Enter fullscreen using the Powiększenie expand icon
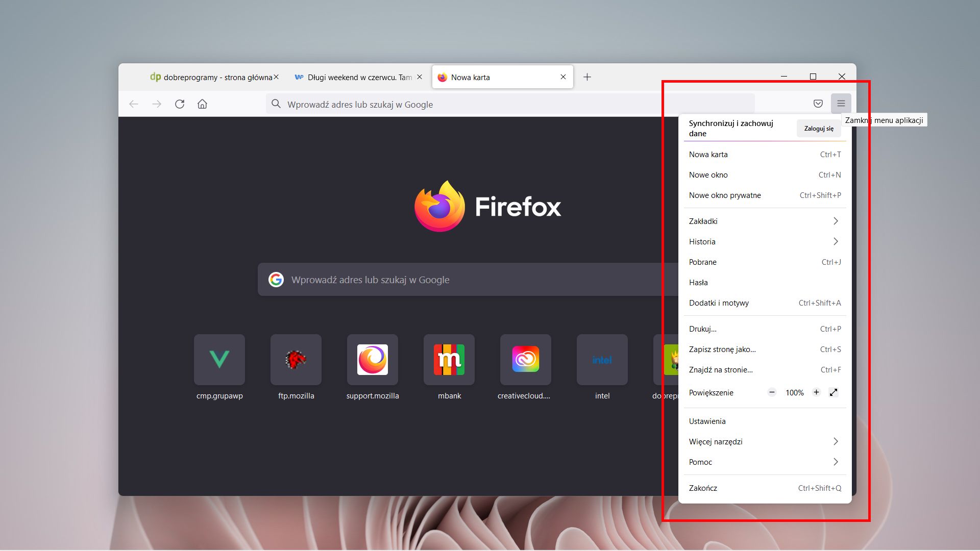The image size is (980, 551). point(834,392)
